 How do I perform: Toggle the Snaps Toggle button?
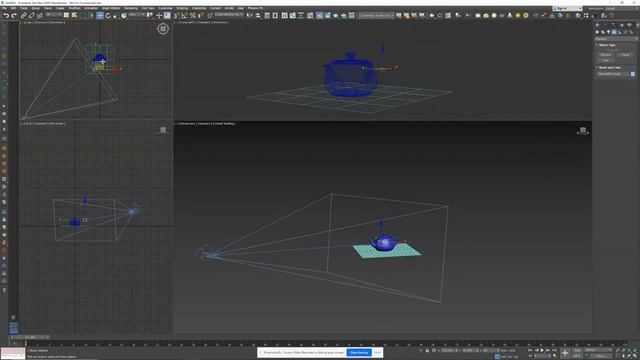pos(176,16)
